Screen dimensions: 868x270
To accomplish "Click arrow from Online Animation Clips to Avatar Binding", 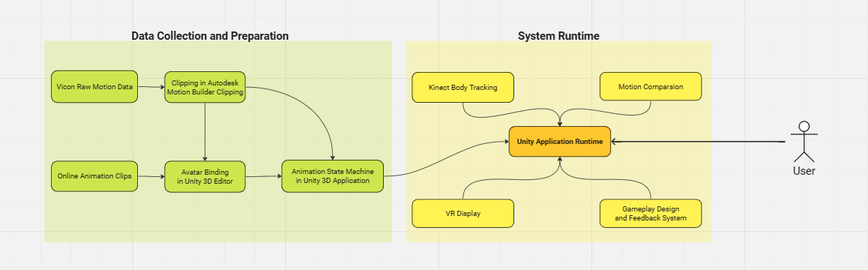I will click(151, 176).
